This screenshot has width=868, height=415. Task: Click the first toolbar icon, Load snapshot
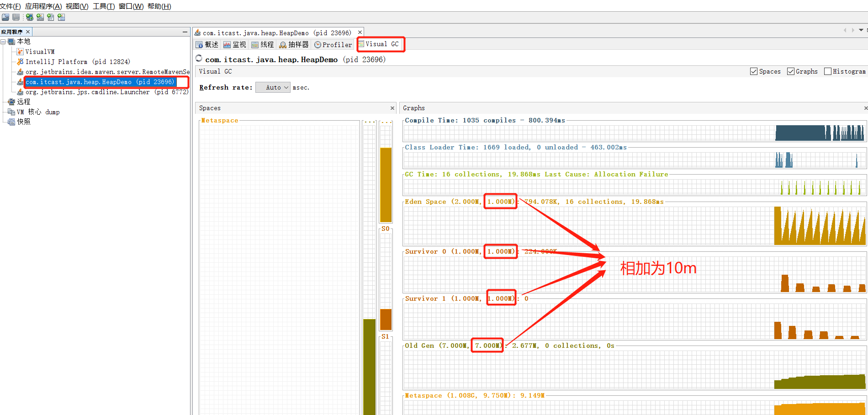[x=5, y=17]
